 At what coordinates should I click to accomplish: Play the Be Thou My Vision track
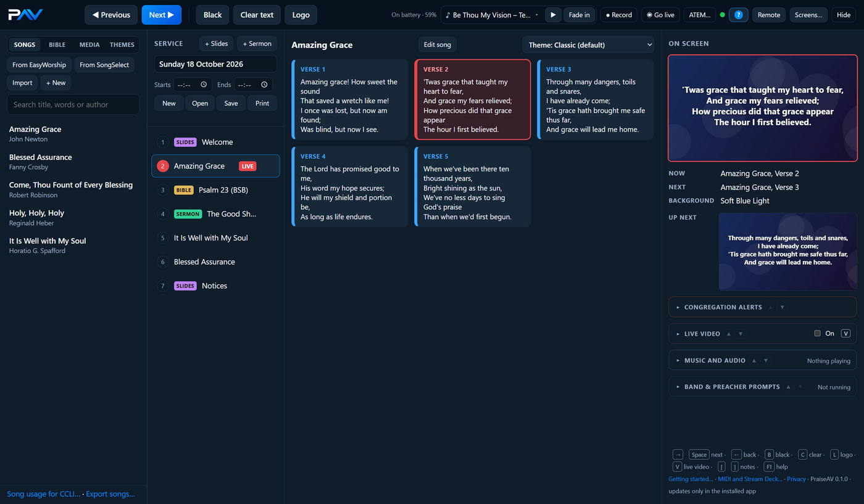(553, 15)
